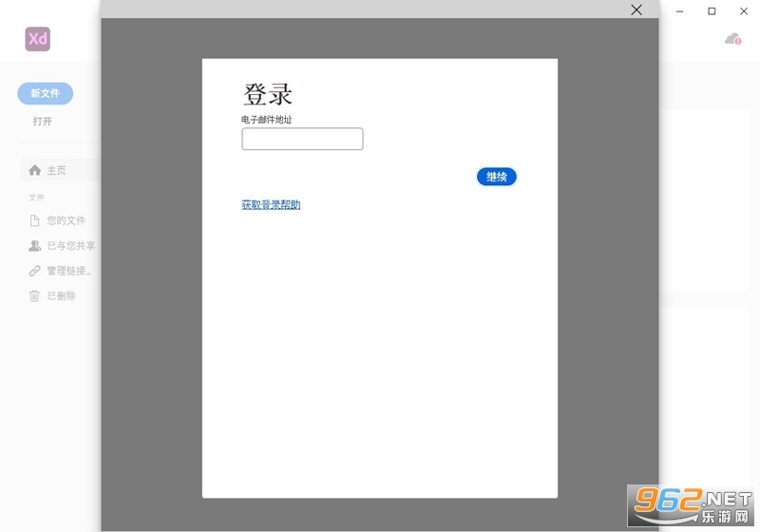The height and width of the screenshot is (532, 760).
Task: Open 已与您共享 in the sidebar
Action: tap(62, 246)
